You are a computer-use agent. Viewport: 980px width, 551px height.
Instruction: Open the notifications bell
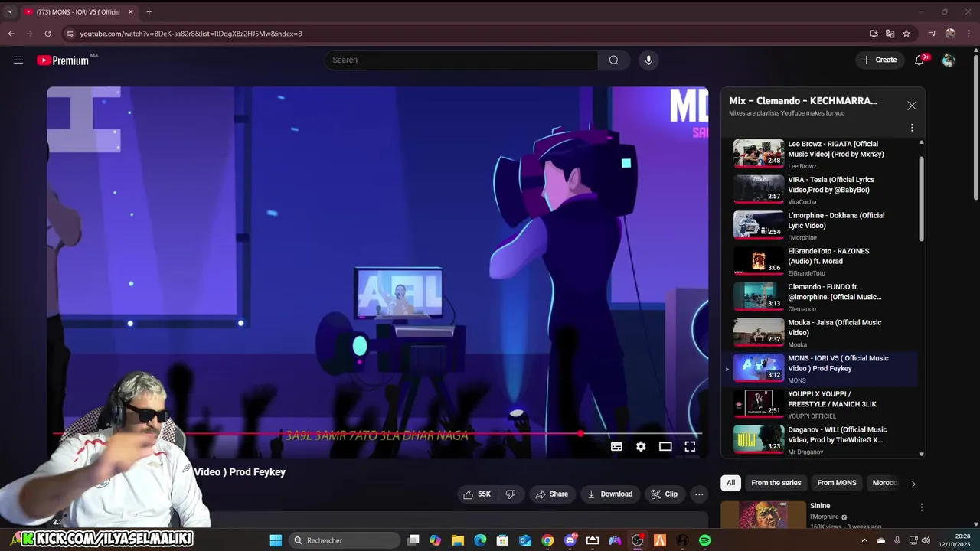tap(920, 60)
